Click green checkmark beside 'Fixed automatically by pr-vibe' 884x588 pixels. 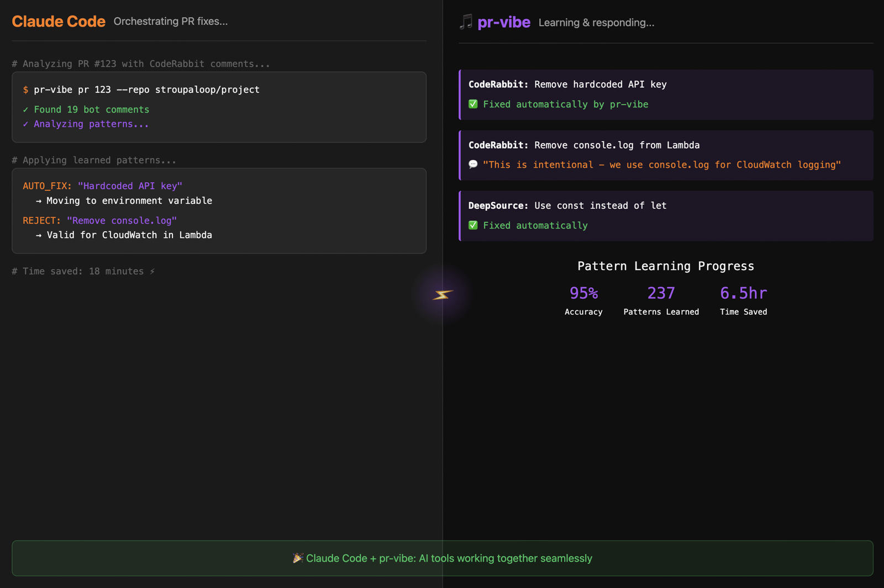tap(473, 104)
